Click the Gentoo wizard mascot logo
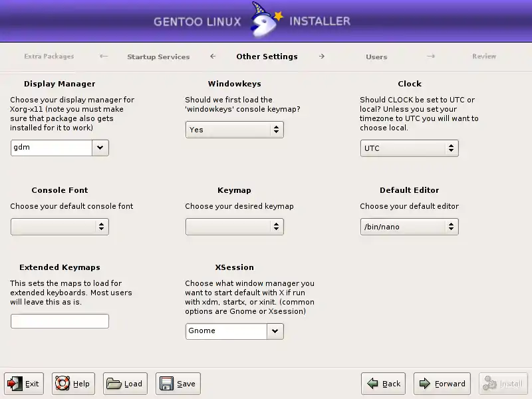The height and width of the screenshot is (399, 532). 265,21
